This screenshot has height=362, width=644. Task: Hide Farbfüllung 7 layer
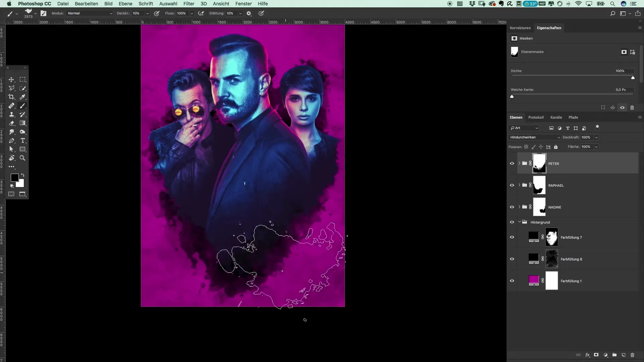(512, 237)
